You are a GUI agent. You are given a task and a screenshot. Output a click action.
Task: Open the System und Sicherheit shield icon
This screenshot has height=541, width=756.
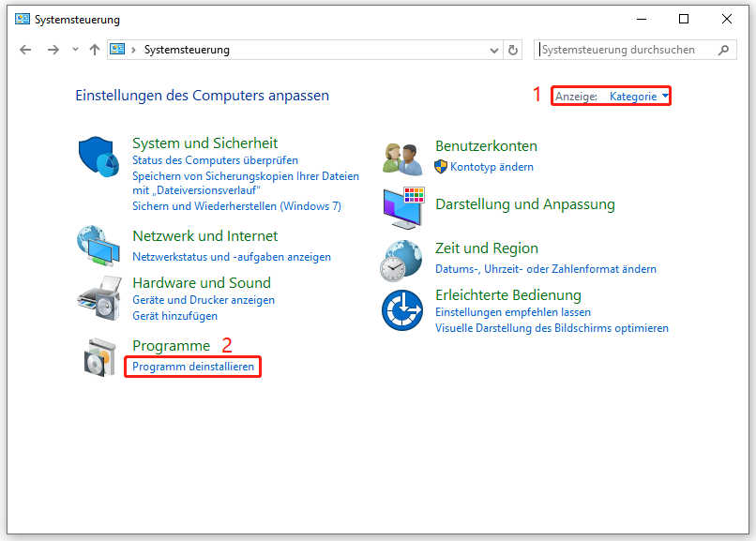click(99, 156)
